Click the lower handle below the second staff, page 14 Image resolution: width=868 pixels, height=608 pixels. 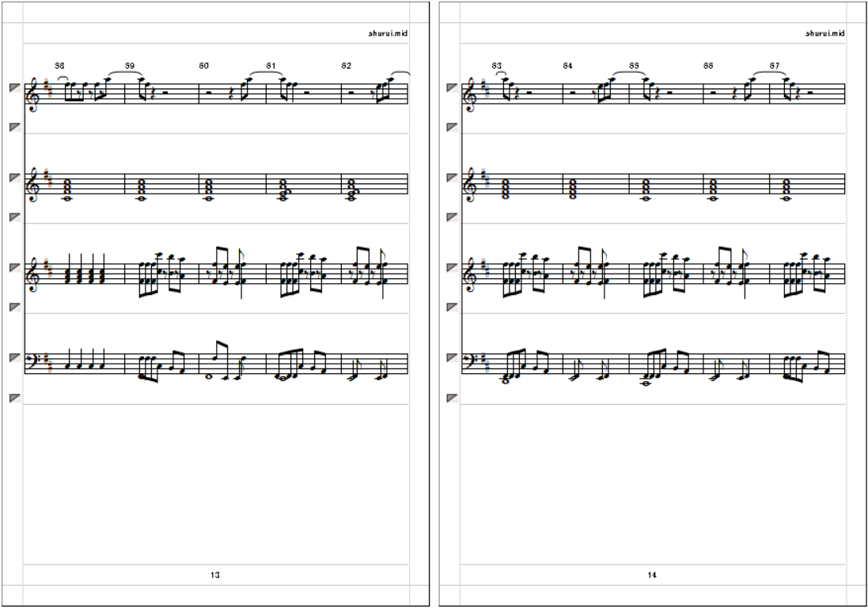point(453,217)
